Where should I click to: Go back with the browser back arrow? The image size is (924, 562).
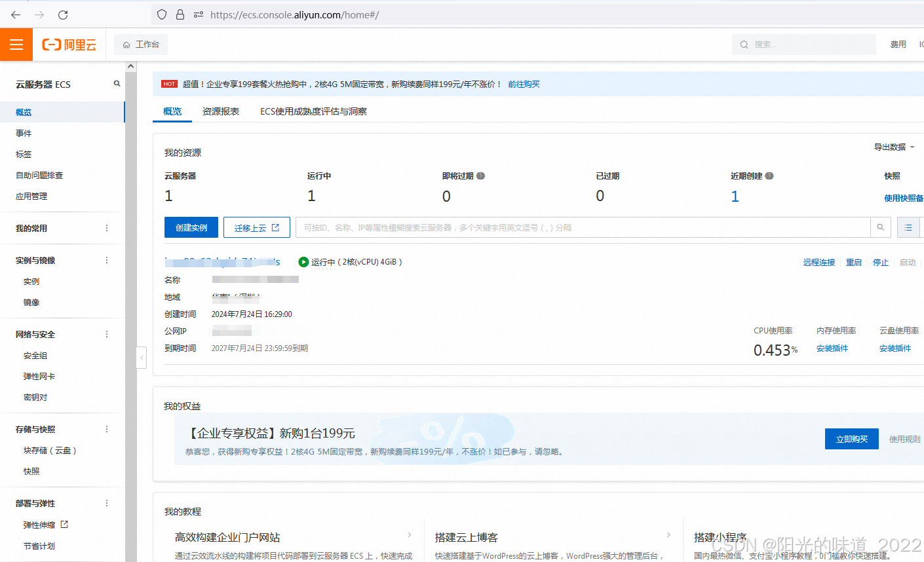click(16, 14)
